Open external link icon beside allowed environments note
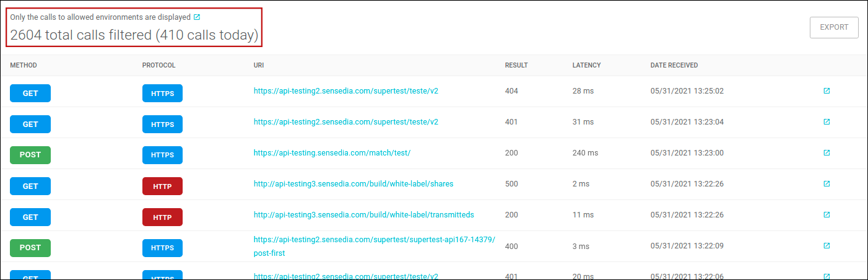This screenshot has height=280, width=868. pos(197,17)
